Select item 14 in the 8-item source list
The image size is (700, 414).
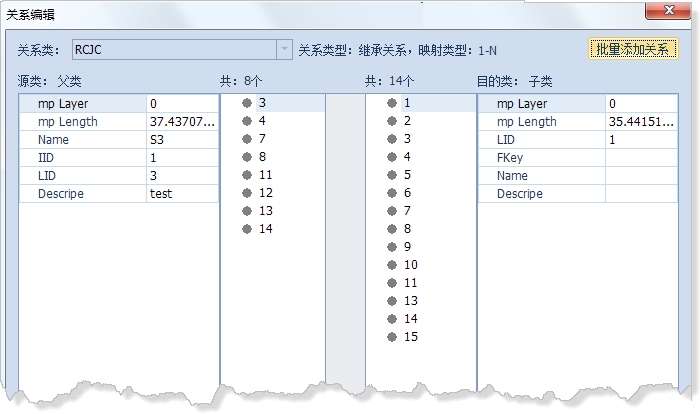[265, 229]
